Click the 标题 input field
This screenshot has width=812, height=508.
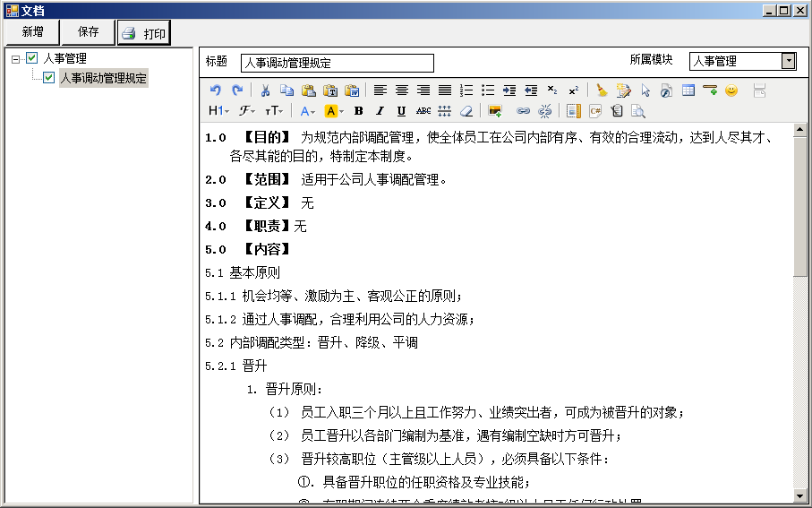click(x=338, y=64)
